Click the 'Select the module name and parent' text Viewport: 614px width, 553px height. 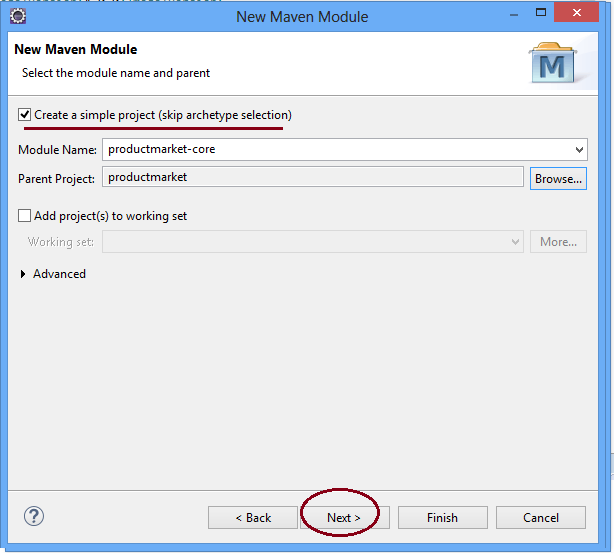click(x=116, y=73)
